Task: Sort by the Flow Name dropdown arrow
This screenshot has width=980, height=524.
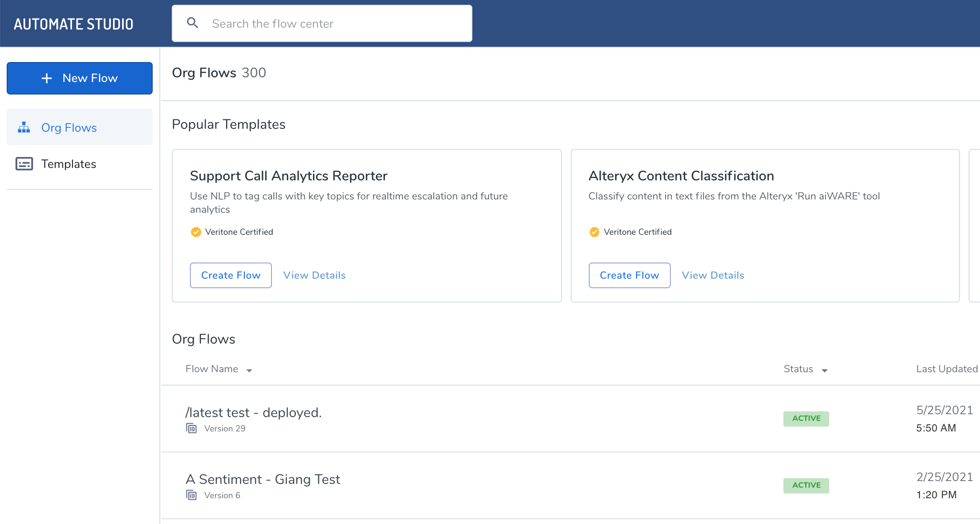Action: pos(249,370)
